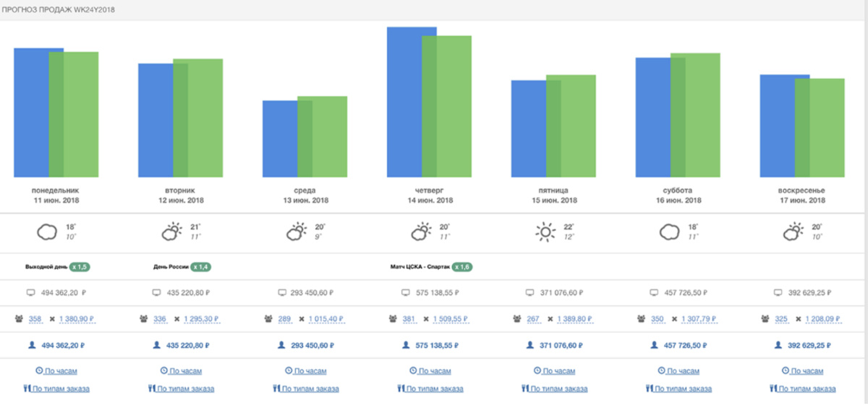Click the guests group icon beside 289

click(269, 318)
